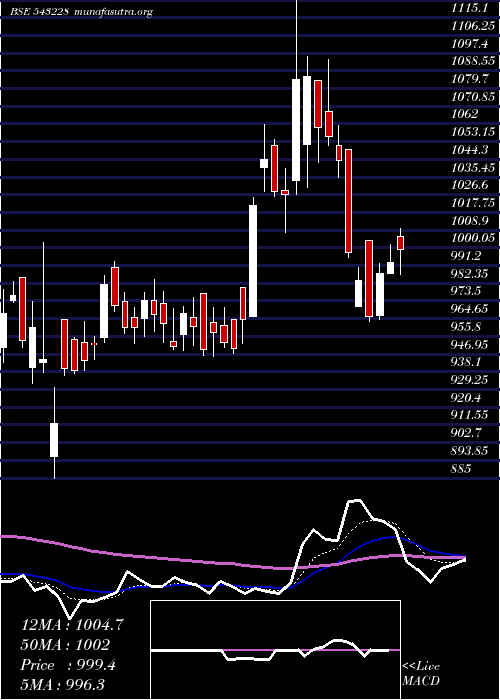Click the 1053.15 price axis label
This screenshot has width=500, height=700.
473,132
